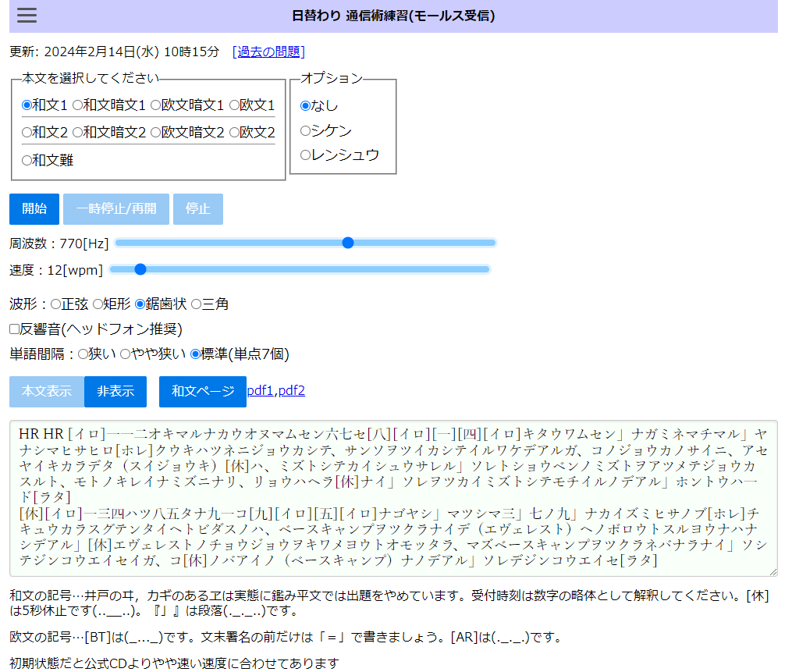The height and width of the screenshot is (672, 792).
Task: Open the 過去の問題 link
Action: tap(269, 52)
